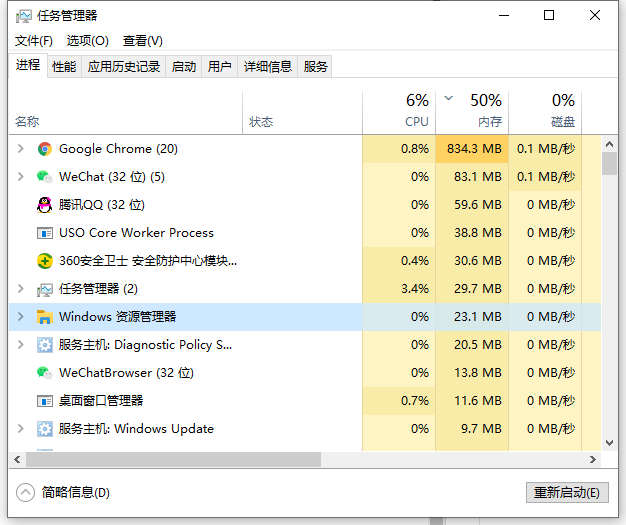This screenshot has width=626, height=525.
Task: Select the WeChat process icon
Action: click(44, 177)
